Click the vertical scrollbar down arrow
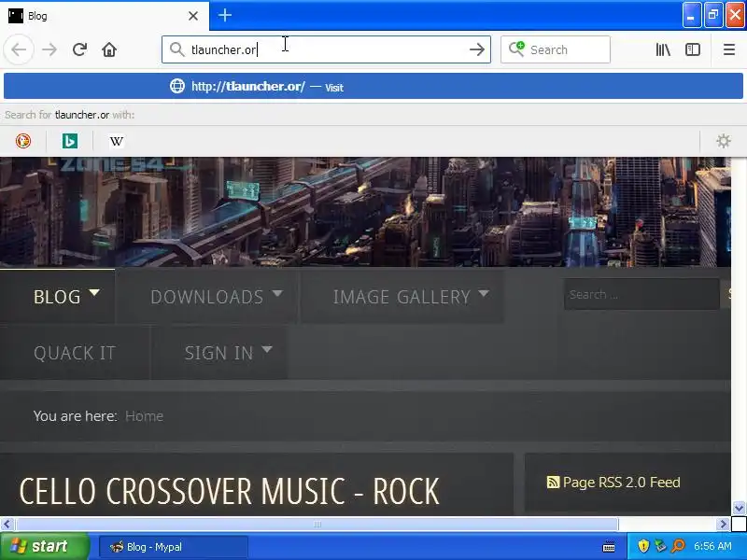Viewport: 747px width, 560px height. click(739, 508)
